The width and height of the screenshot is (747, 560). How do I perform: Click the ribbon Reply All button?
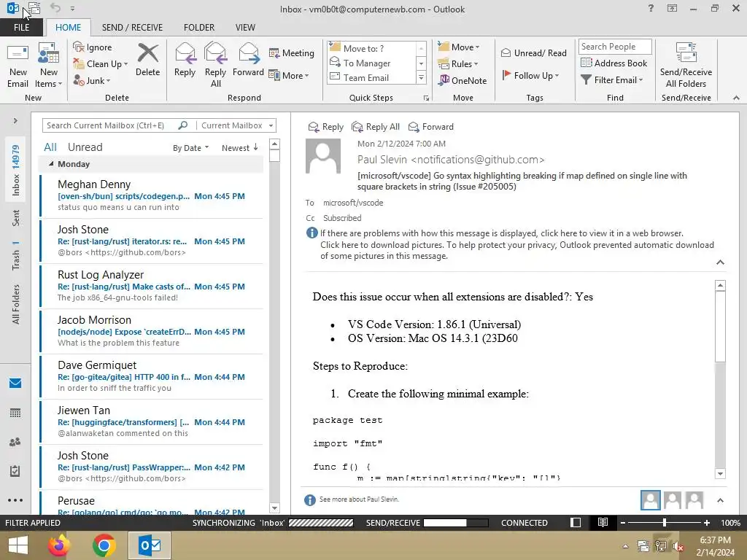point(215,65)
